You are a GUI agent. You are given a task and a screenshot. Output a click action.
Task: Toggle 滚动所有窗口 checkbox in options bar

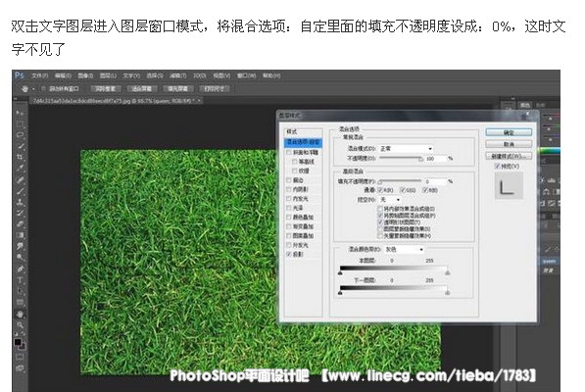click(43, 89)
